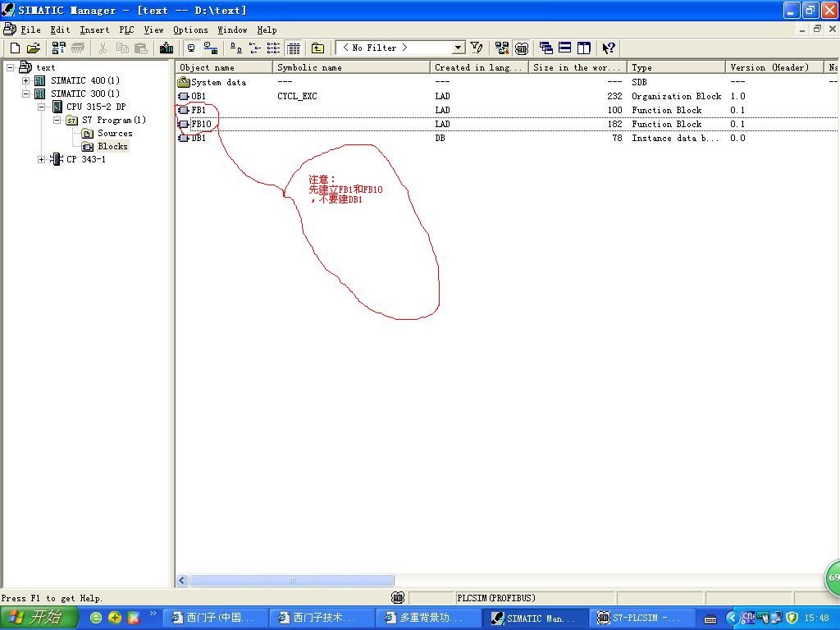Switch to 多重背景功 taskbar window
Screen dimensions: 840x630
(x=428, y=619)
